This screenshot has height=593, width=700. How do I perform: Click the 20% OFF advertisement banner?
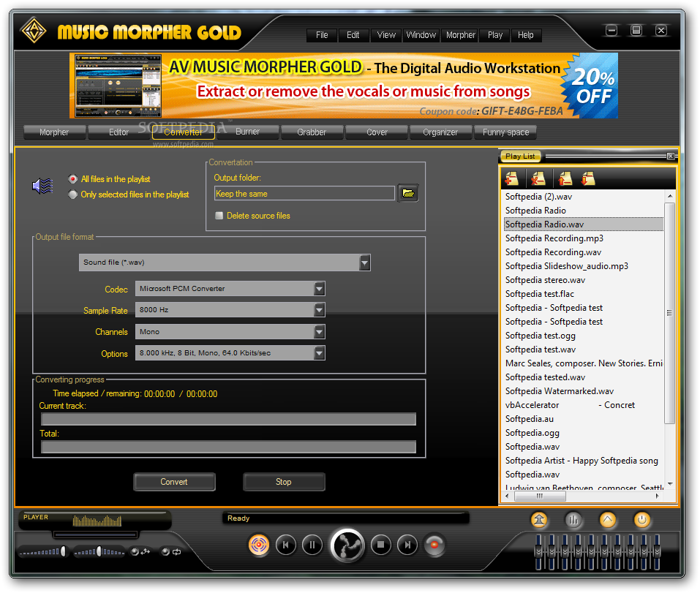click(x=344, y=86)
